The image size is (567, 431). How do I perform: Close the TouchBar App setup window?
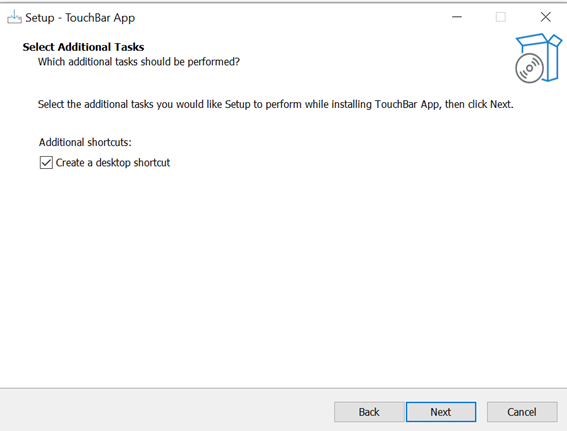click(x=546, y=17)
